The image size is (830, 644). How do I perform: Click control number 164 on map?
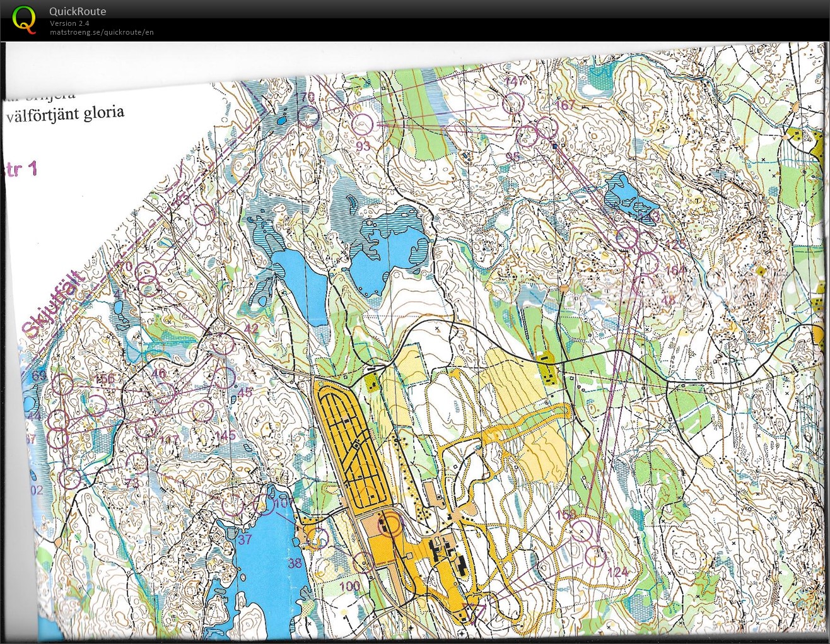tap(675, 270)
